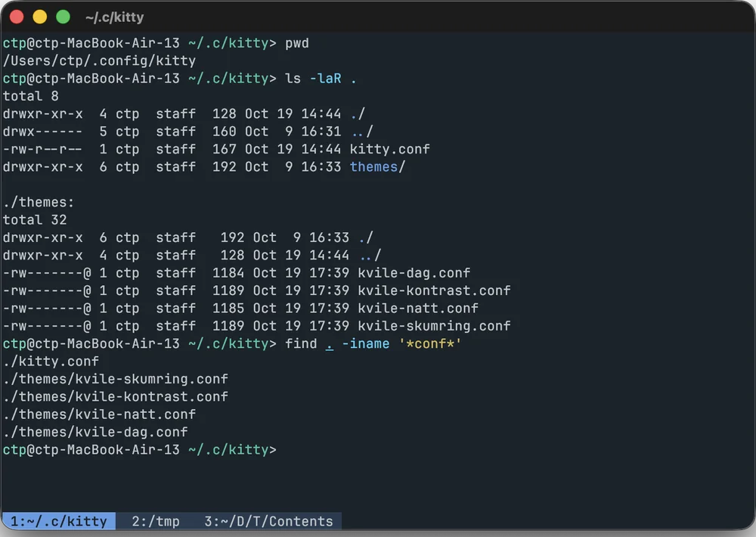756x537 pixels.
Task: Click file size 1185 in the listing
Action: point(228,309)
